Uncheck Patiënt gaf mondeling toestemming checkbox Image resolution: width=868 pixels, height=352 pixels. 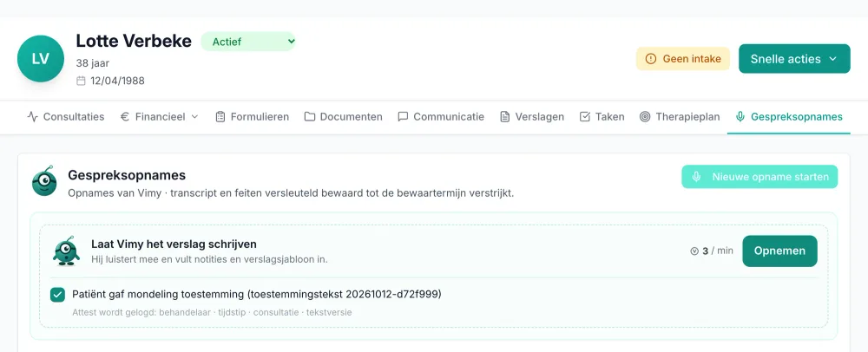click(x=57, y=295)
